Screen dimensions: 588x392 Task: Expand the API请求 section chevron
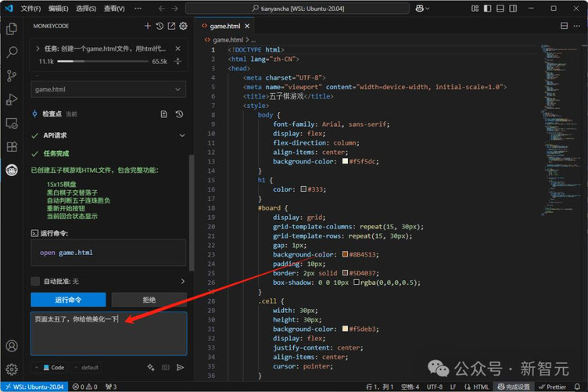pos(182,135)
